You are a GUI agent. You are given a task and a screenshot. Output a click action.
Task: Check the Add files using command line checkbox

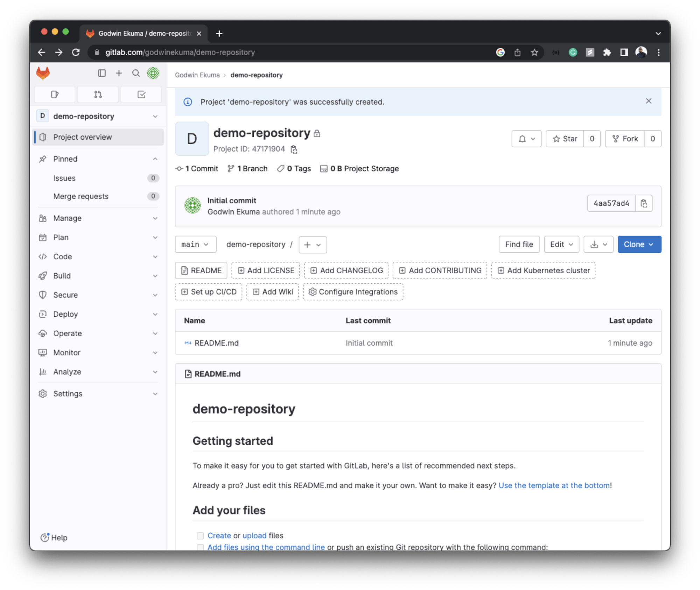[x=200, y=547]
